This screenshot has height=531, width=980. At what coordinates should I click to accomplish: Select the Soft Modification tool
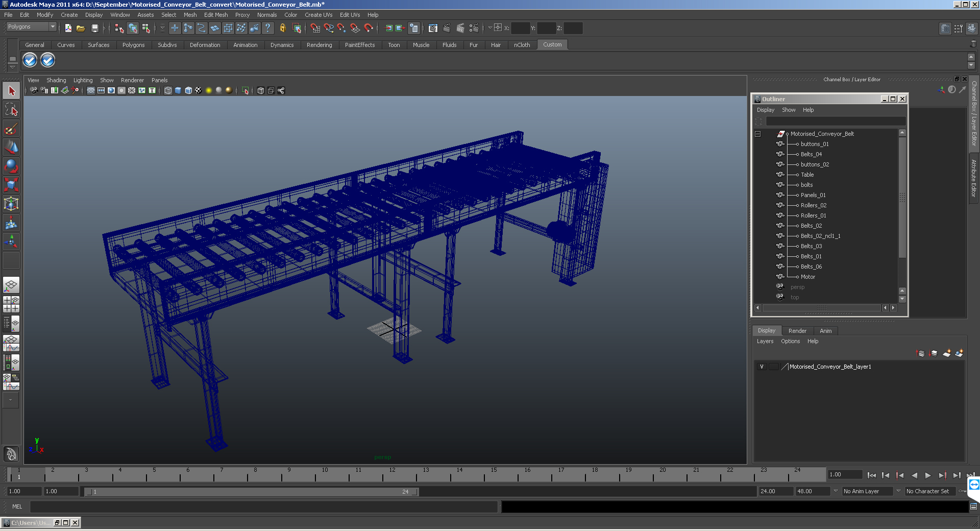[x=11, y=223]
